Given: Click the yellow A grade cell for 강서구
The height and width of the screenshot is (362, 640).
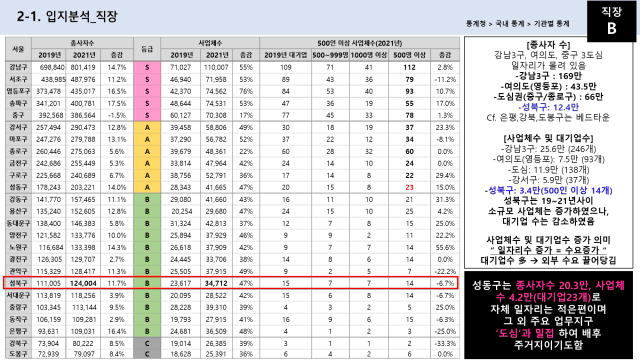Looking at the screenshot, I should (x=147, y=127).
